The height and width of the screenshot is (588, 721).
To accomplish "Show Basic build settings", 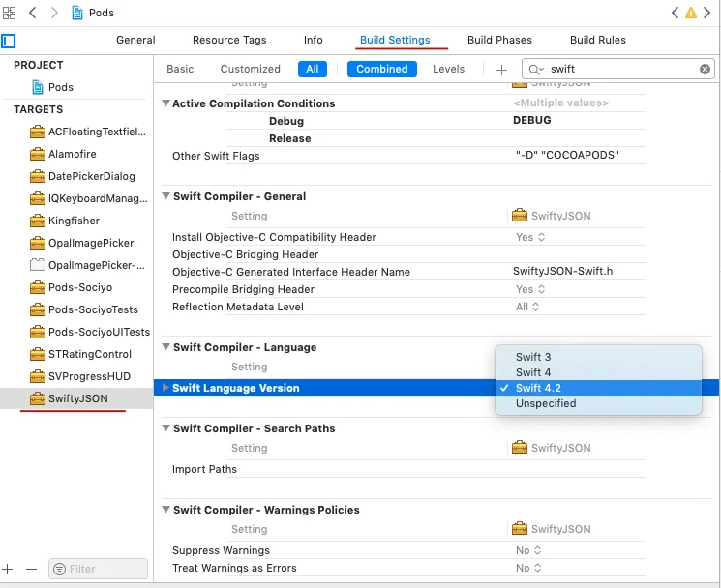I will [180, 69].
